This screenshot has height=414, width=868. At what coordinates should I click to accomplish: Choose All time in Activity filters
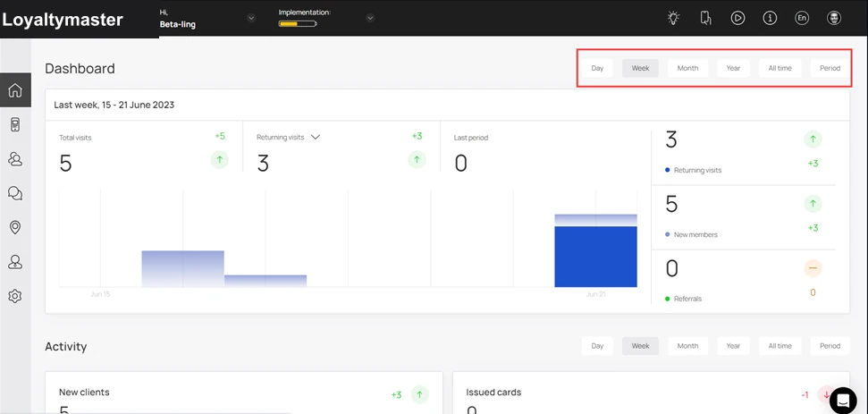[x=780, y=346]
